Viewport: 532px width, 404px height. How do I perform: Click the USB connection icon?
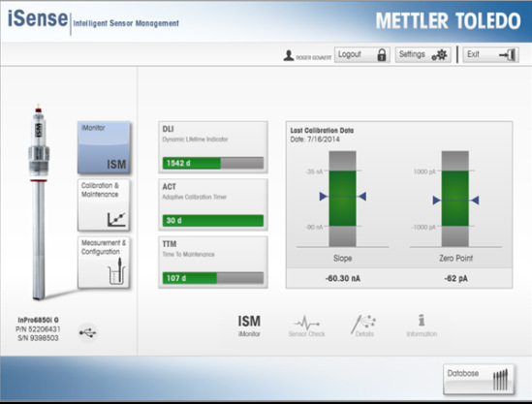[x=88, y=332]
